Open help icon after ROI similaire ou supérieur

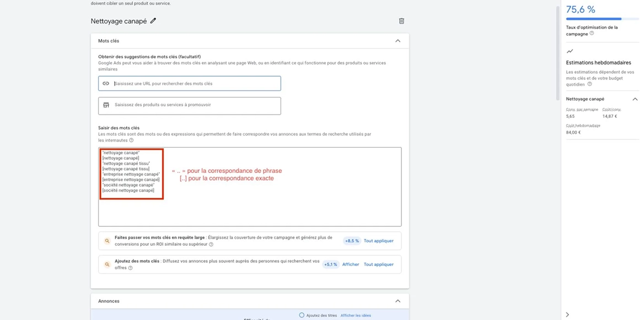pyautogui.click(x=211, y=245)
